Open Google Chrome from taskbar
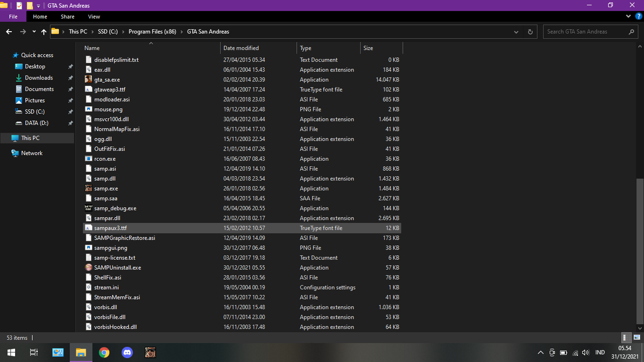This screenshot has height=362, width=644. pos(104,352)
